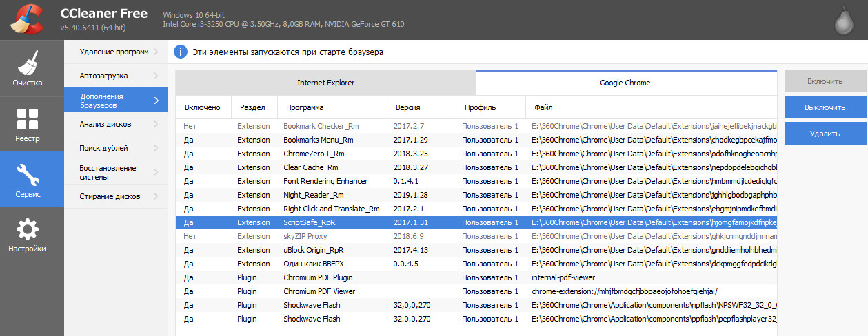Open Автозагрузка submenu
The height and width of the screenshot is (336, 868).
(116, 76)
